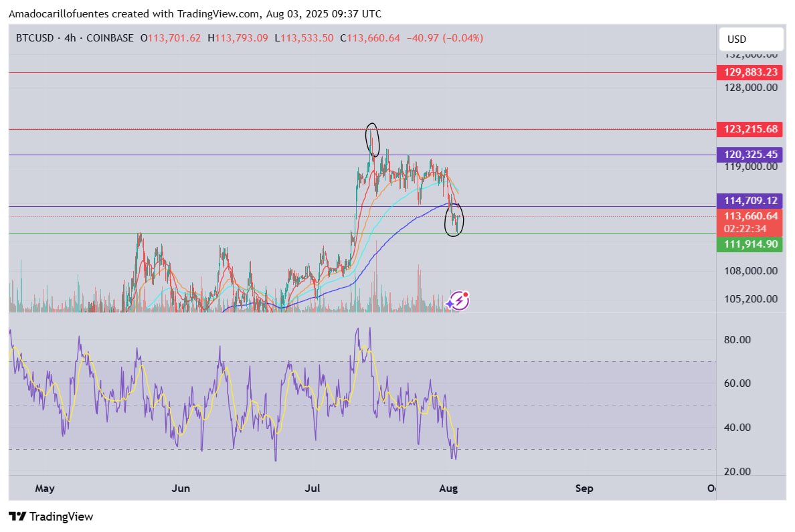Click the TradingView.com attribution text

(x=217, y=13)
